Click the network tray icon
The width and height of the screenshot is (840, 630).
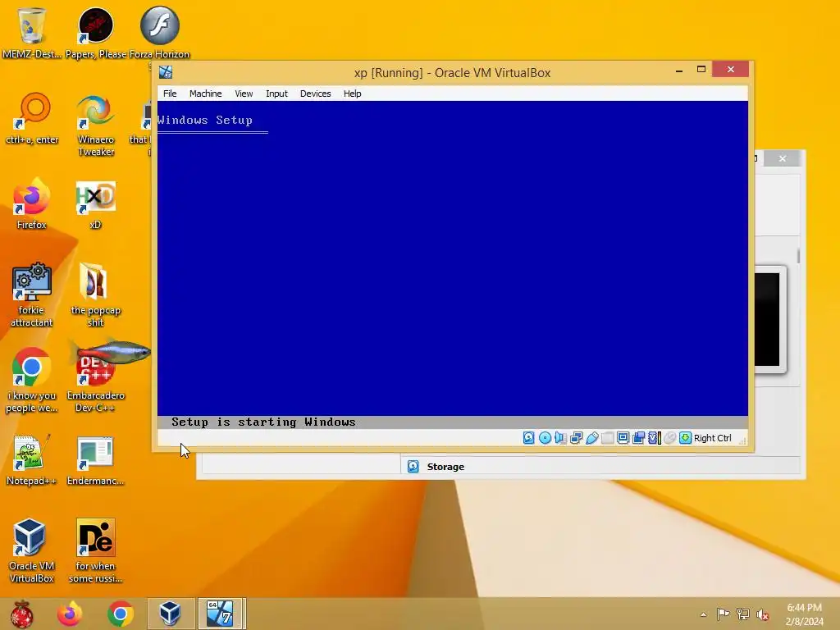[x=743, y=614]
